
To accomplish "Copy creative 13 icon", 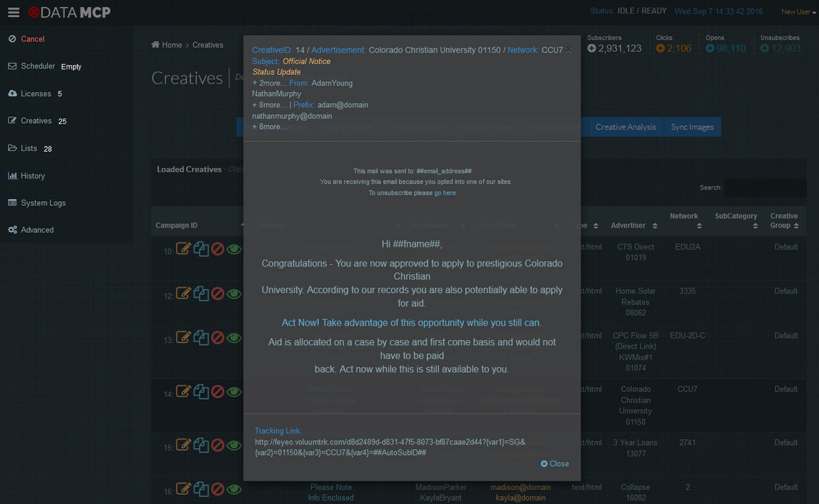I will 201,338.
